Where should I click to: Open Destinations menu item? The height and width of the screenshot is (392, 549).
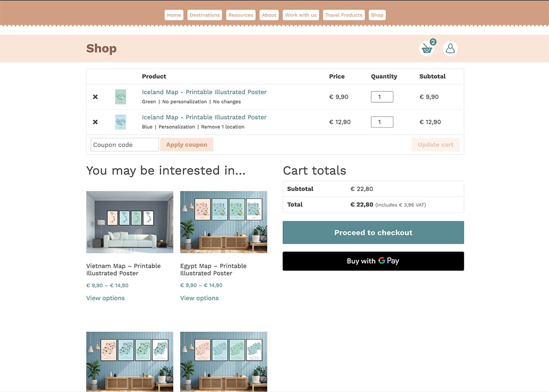(x=205, y=15)
